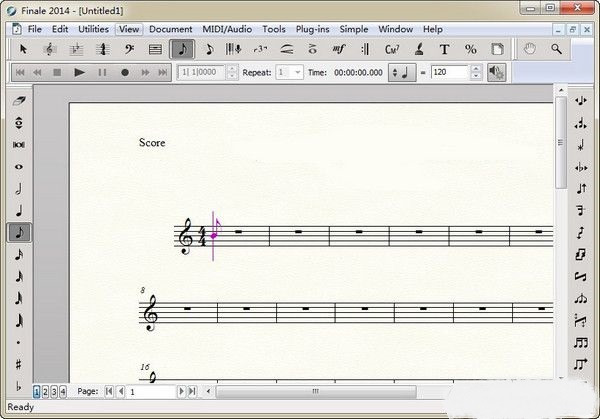Select the Hand Grabber tool
This screenshot has width=600, height=419.
(x=530, y=48)
